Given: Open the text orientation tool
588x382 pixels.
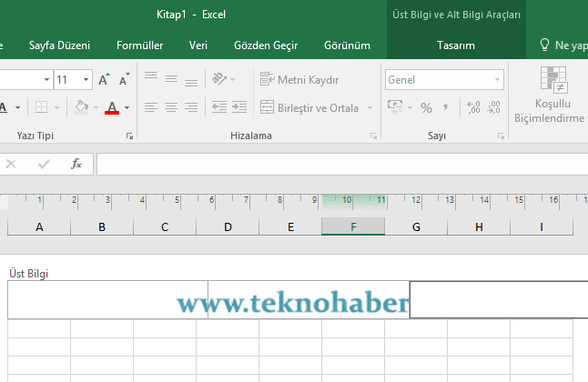Looking at the screenshot, I should (x=219, y=79).
